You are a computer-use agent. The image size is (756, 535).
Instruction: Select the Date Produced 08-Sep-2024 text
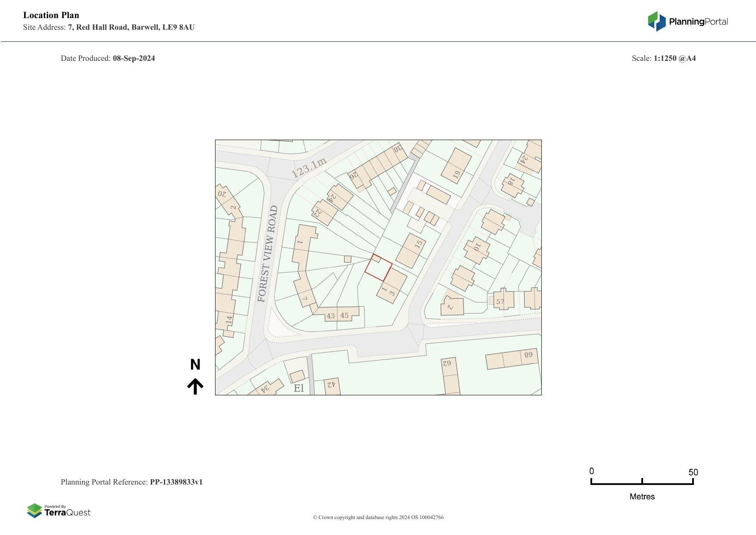108,58
